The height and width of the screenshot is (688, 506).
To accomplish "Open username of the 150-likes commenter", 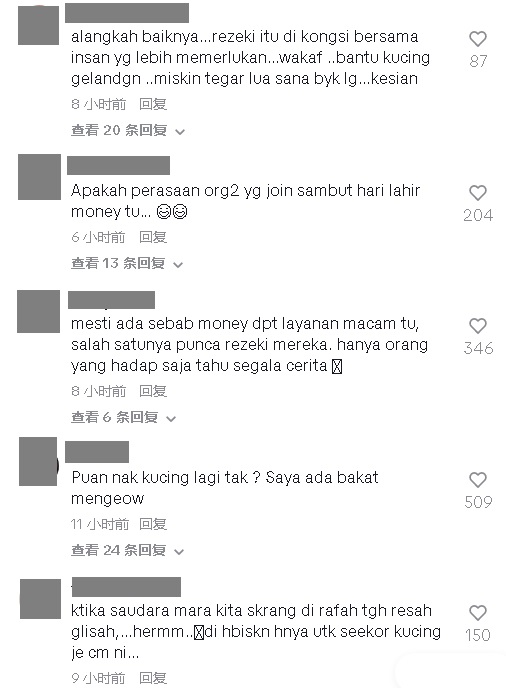I will pos(126,587).
